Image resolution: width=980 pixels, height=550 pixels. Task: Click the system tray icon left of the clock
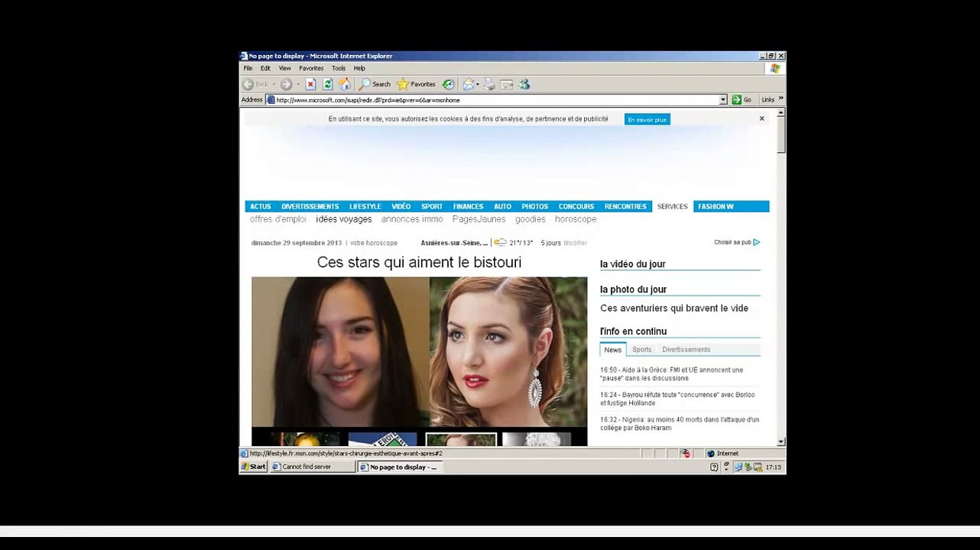[758, 467]
